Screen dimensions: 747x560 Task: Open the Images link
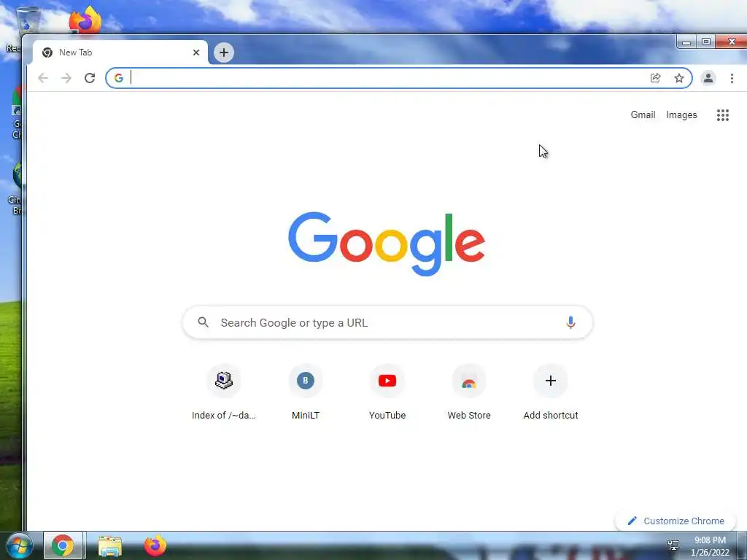point(681,114)
